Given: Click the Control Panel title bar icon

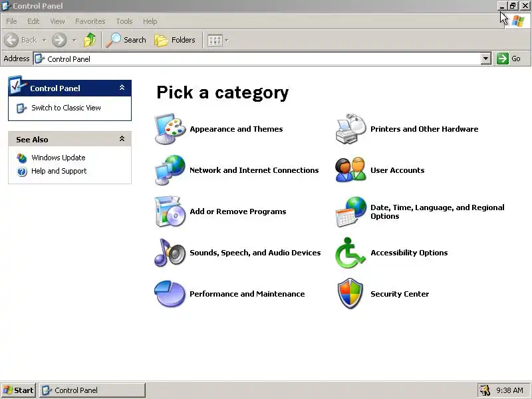Looking at the screenshot, I should click(x=6, y=6).
